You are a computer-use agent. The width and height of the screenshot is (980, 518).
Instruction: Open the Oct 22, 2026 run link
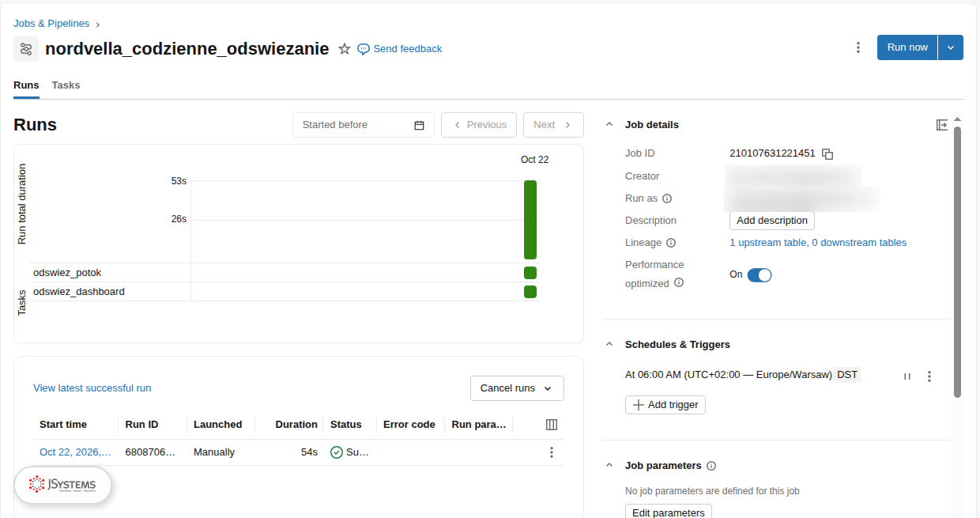[x=75, y=452]
